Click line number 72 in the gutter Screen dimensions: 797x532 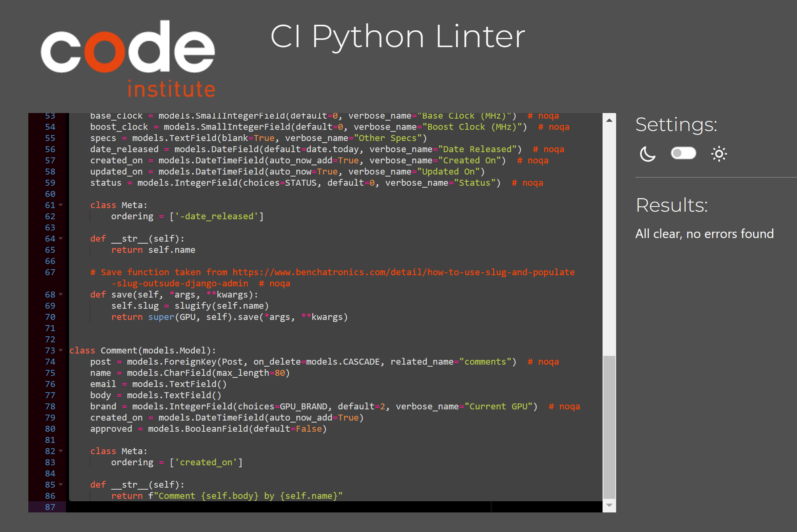(50, 339)
